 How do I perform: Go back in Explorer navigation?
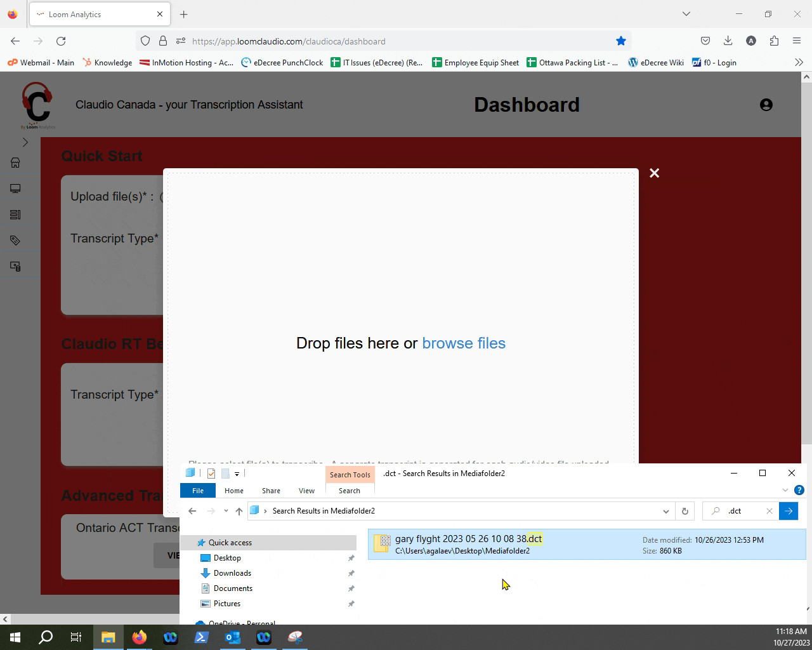click(192, 511)
